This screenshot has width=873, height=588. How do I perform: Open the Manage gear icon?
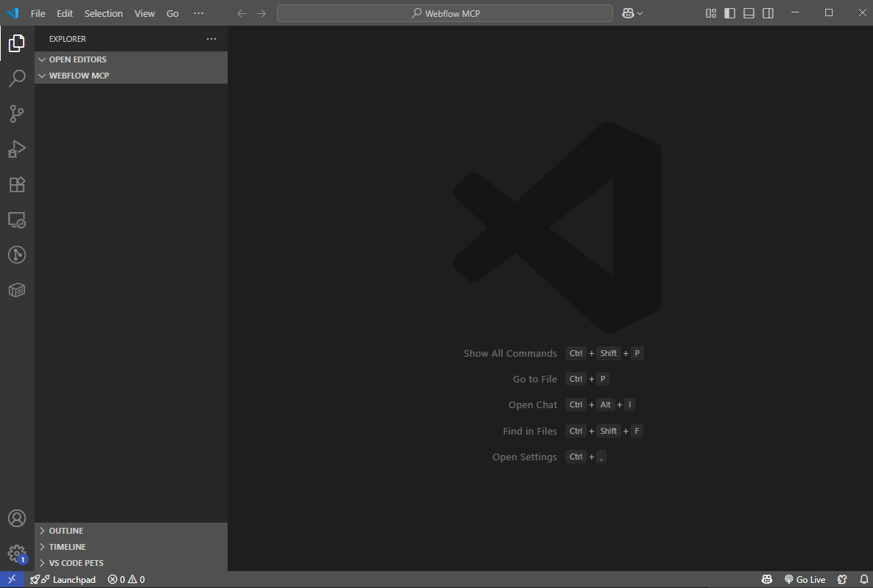[x=17, y=553]
